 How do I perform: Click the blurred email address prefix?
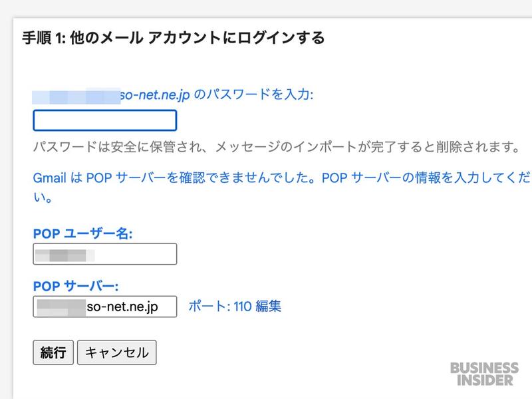pos(76,96)
